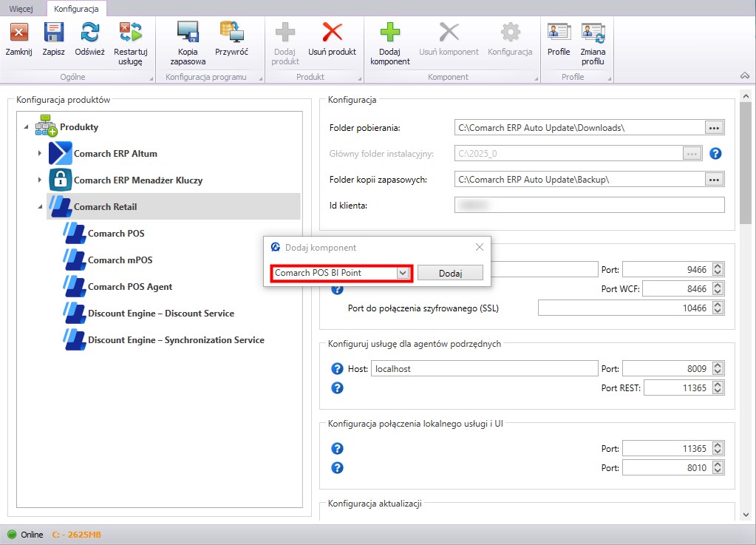Click Dodaj komponent green plus icon
756x545 pixels.
(x=390, y=33)
